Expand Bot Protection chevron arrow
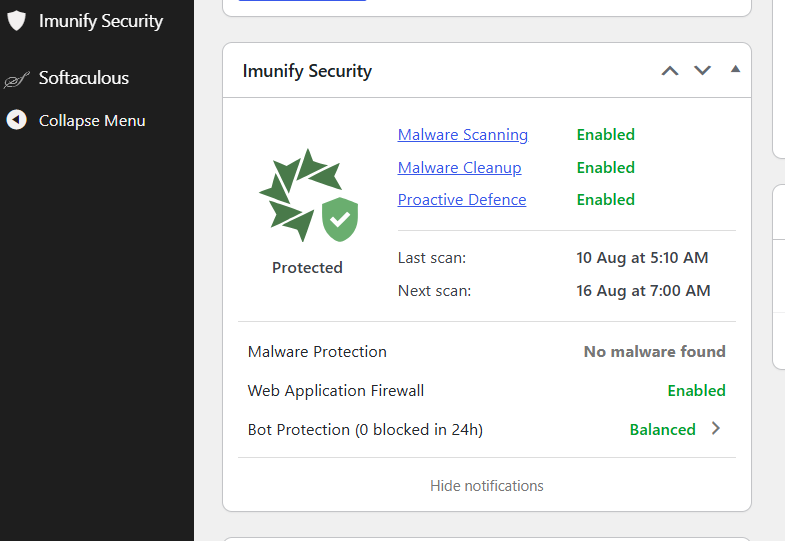The image size is (785, 541). [716, 428]
